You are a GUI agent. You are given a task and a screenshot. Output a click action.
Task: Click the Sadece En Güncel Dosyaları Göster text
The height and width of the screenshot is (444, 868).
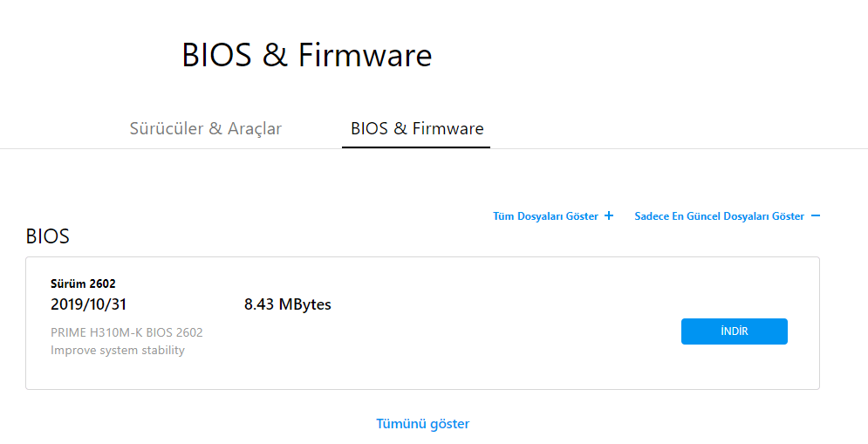[x=719, y=216]
